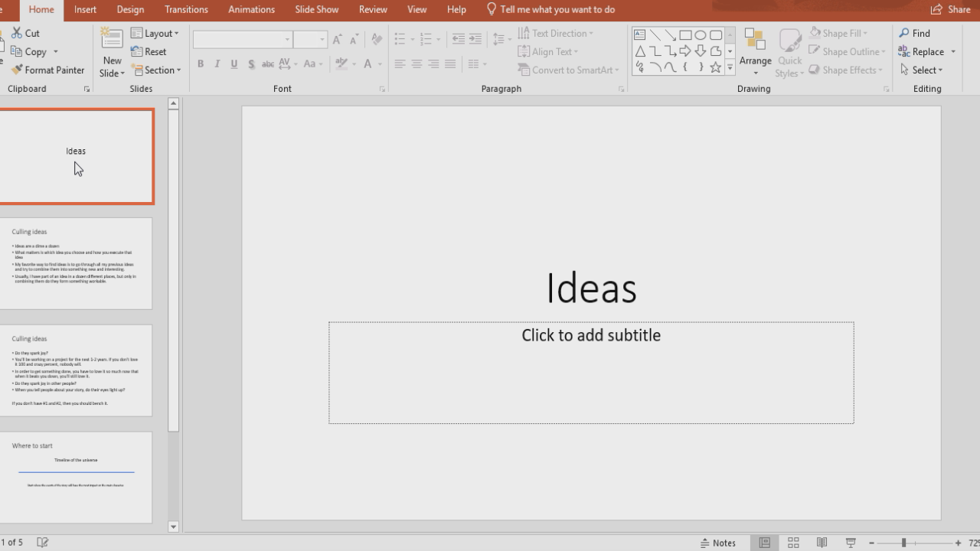
Task: Select the Format Painter tool
Action: 47,70
